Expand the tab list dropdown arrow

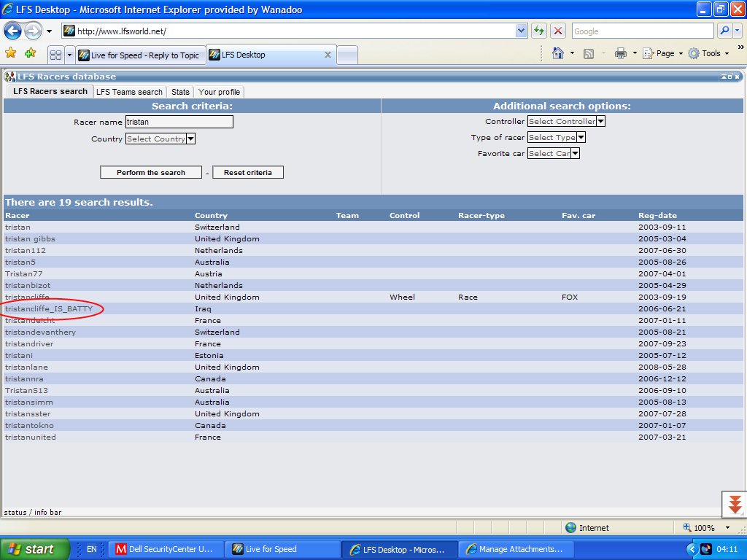coord(69,55)
